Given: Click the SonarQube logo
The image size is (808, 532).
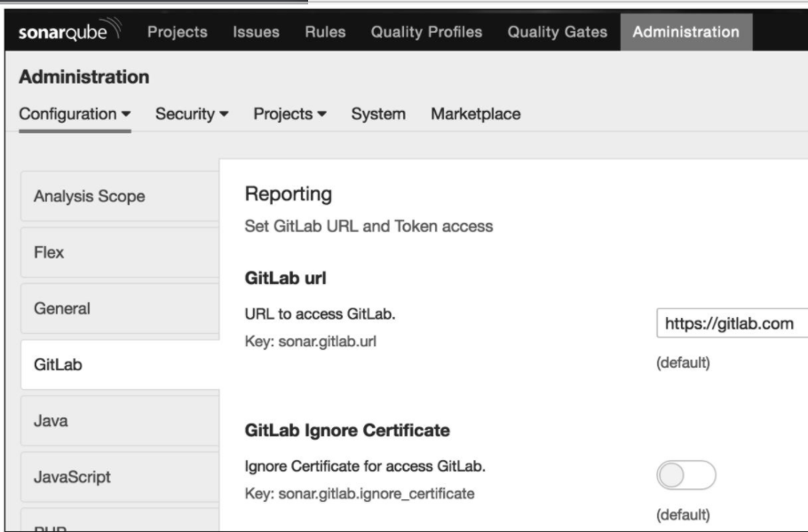Looking at the screenshot, I should (x=70, y=30).
